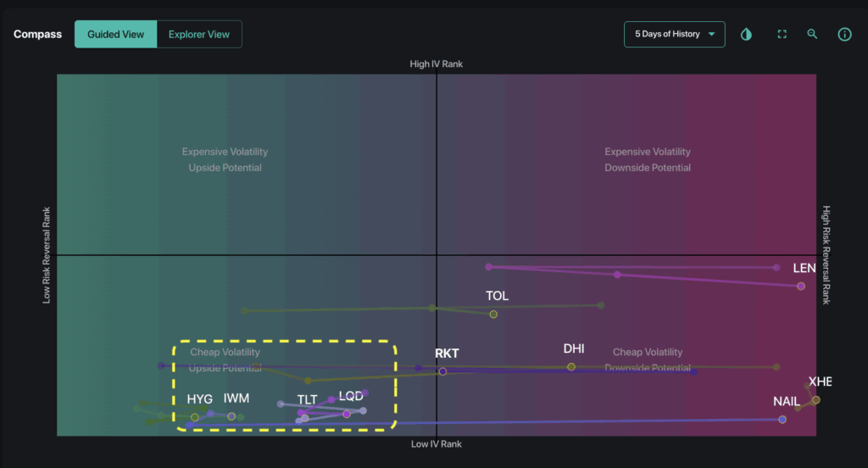Image resolution: width=868 pixels, height=468 pixels.
Task: Click the Expensive Volatility Upside Potential quadrant
Action: (x=225, y=159)
